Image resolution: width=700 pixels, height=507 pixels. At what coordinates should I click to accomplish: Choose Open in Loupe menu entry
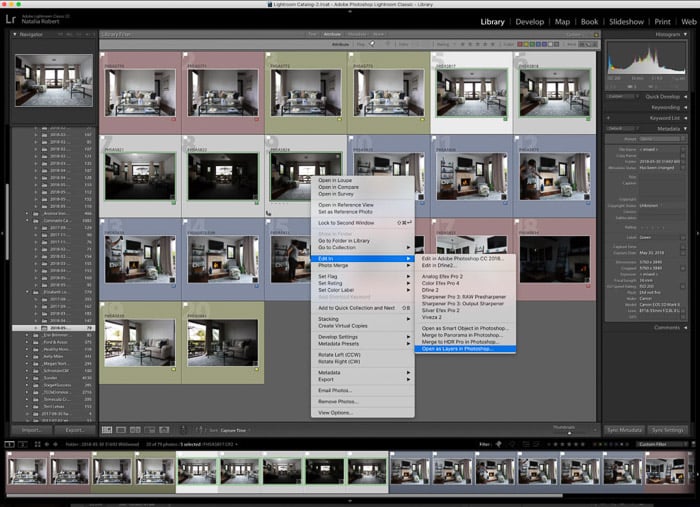tap(362, 180)
